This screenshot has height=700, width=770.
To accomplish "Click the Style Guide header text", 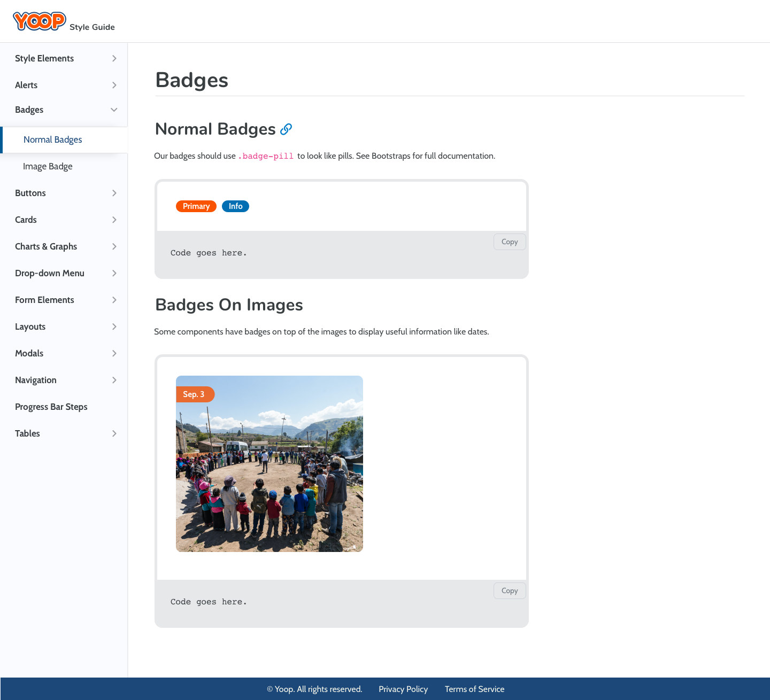I will click(x=92, y=27).
